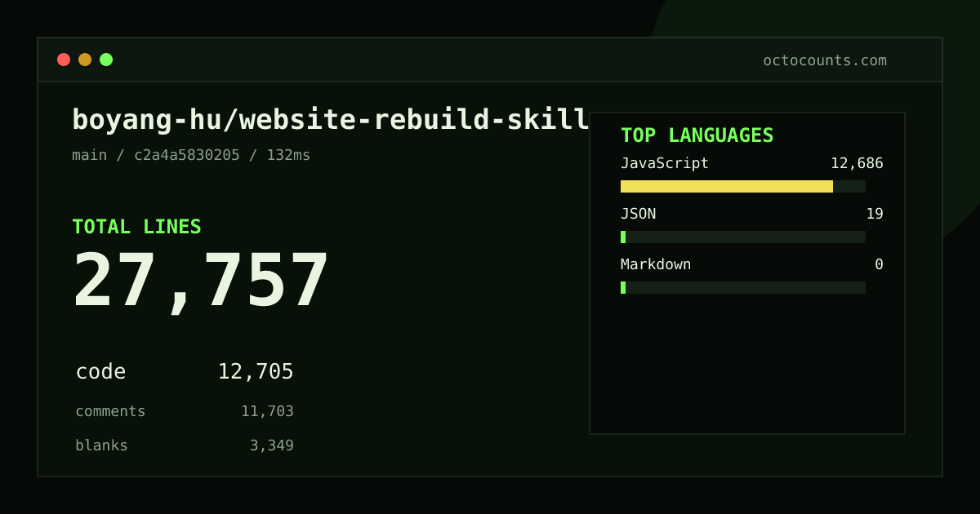Screen dimensions: 980x514
Task: Select the 12,705 code value
Action: click(x=256, y=372)
